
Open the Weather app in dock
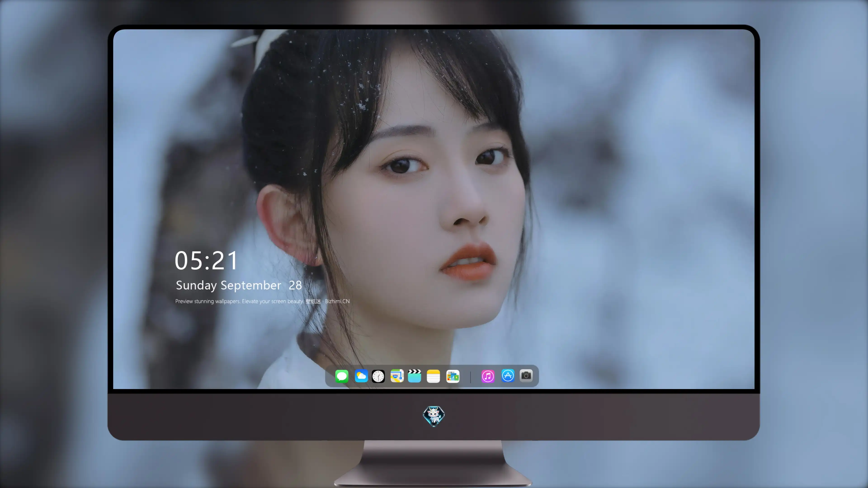pyautogui.click(x=361, y=376)
